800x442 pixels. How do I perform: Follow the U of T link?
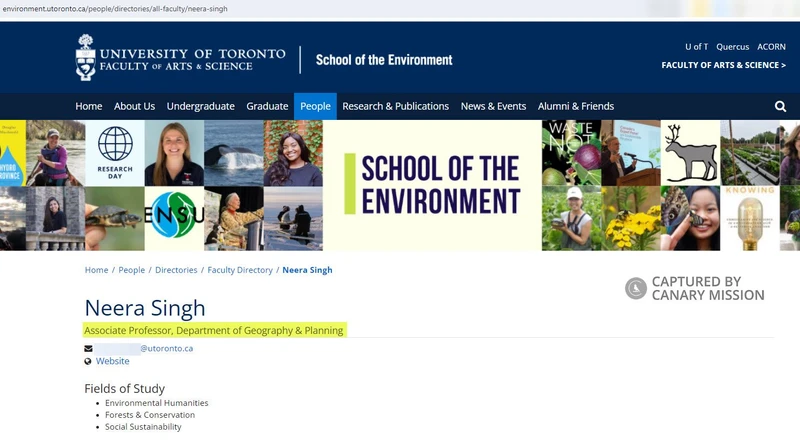[x=696, y=46]
